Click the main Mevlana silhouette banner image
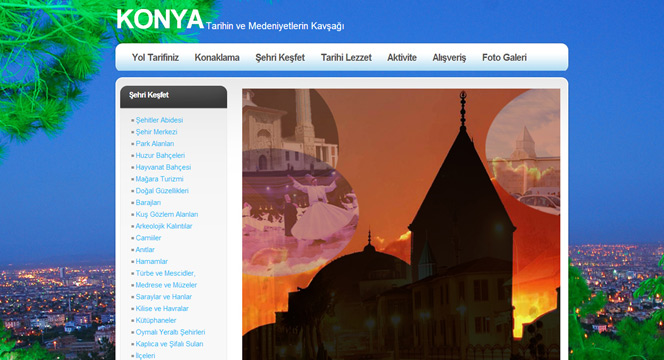Screen dimensions: 664x360 pyautogui.click(x=401, y=224)
